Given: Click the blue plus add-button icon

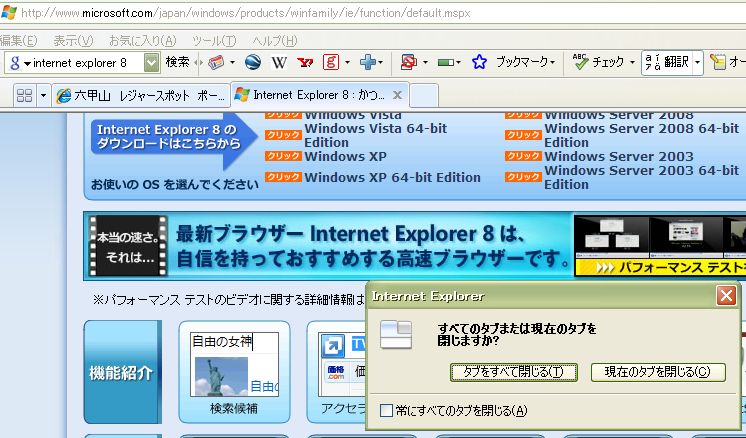Looking at the screenshot, I should tap(368, 62).
